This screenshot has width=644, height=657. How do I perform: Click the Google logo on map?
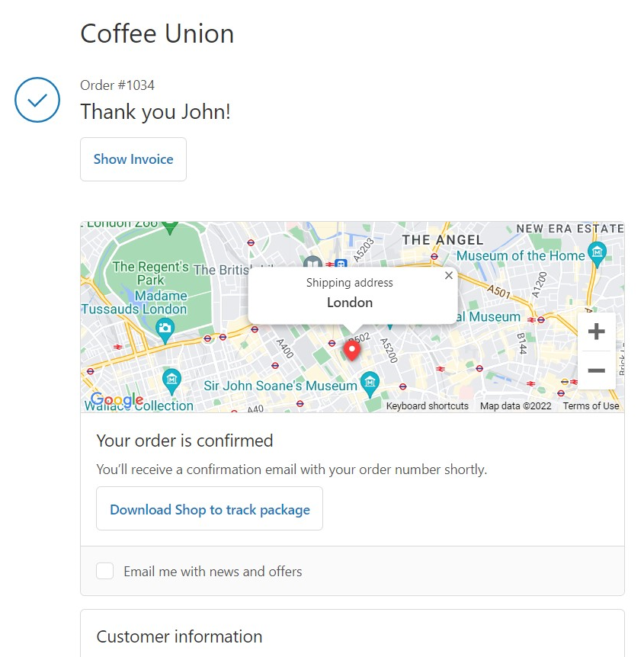click(117, 400)
